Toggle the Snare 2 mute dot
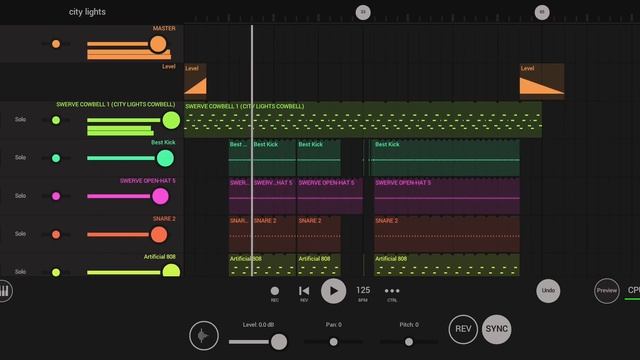The width and height of the screenshot is (640, 360). point(56,234)
